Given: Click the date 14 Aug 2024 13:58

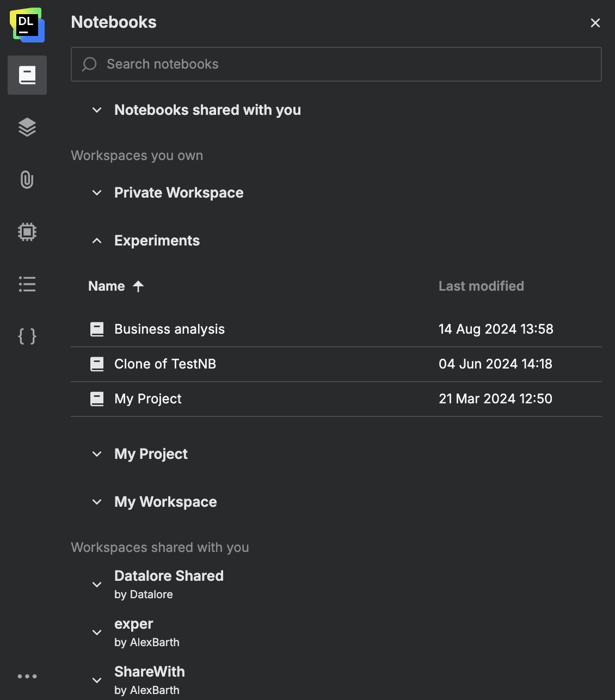Looking at the screenshot, I should 496,329.
